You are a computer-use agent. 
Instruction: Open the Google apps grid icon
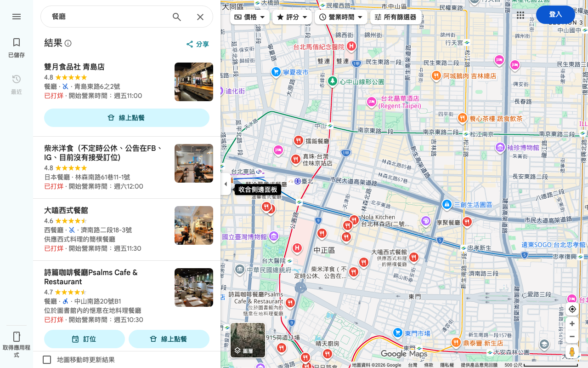(x=520, y=16)
